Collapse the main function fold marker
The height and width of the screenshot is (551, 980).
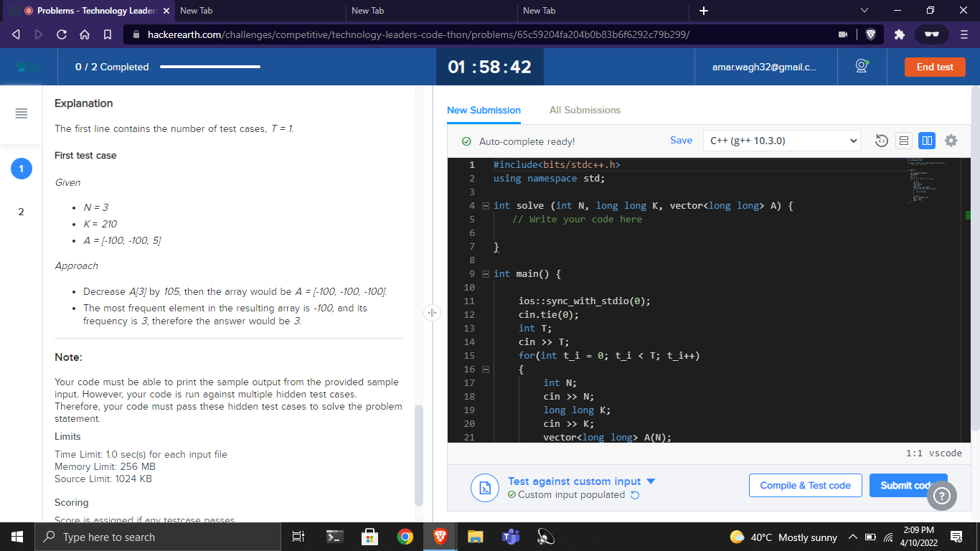(486, 274)
